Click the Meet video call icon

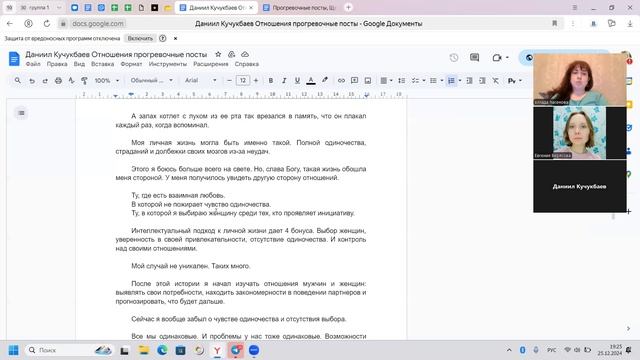pyautogui.click(x=497, y=58)
